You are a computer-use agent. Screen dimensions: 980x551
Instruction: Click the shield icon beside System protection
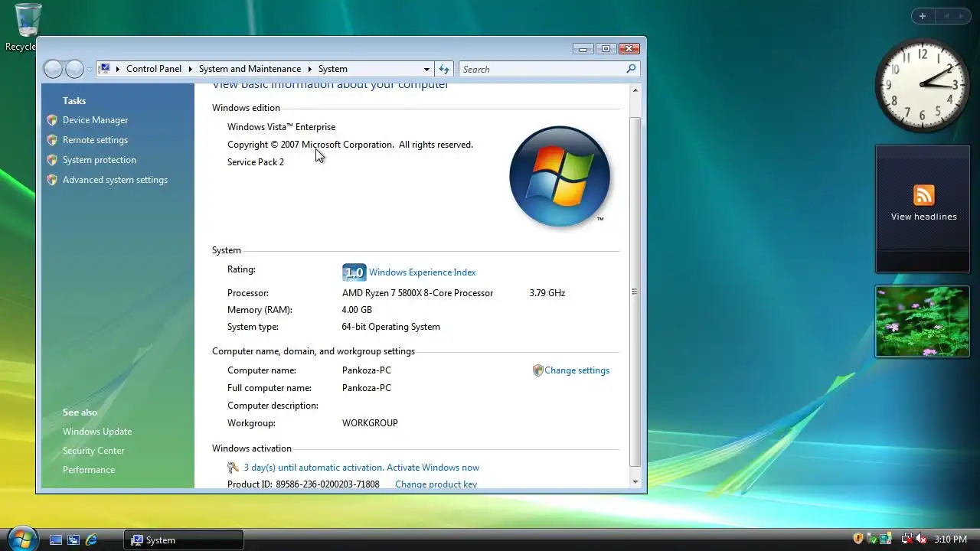[52, 160]
